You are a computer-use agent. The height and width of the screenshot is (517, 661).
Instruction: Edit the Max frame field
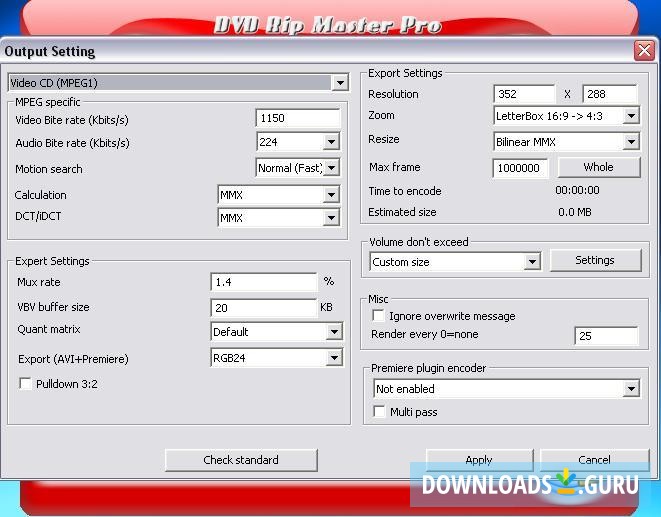pos(520,168)
